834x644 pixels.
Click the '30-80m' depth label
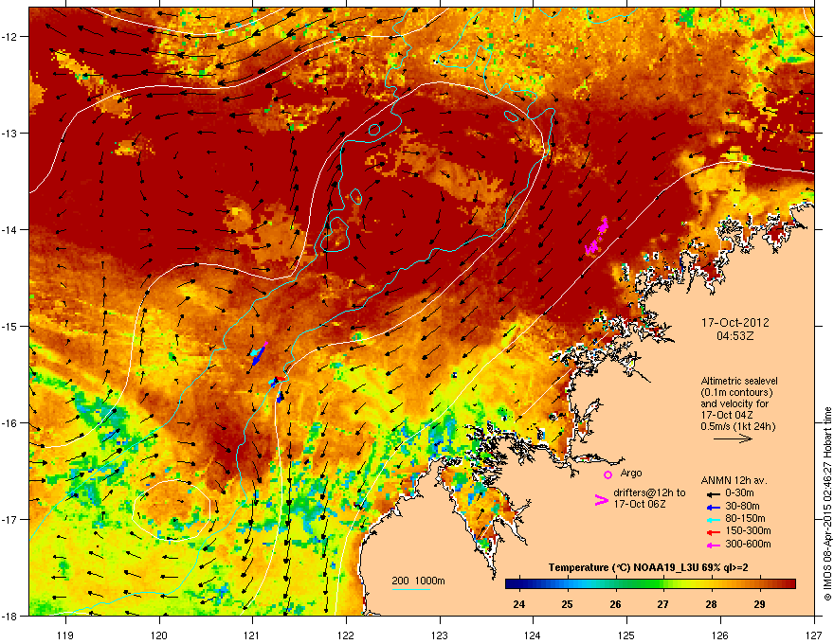(742, 507)
